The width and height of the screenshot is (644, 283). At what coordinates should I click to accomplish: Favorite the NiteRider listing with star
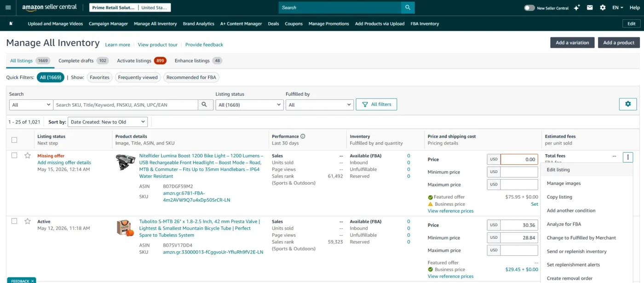pyautogui.click(x=28, y=156)
